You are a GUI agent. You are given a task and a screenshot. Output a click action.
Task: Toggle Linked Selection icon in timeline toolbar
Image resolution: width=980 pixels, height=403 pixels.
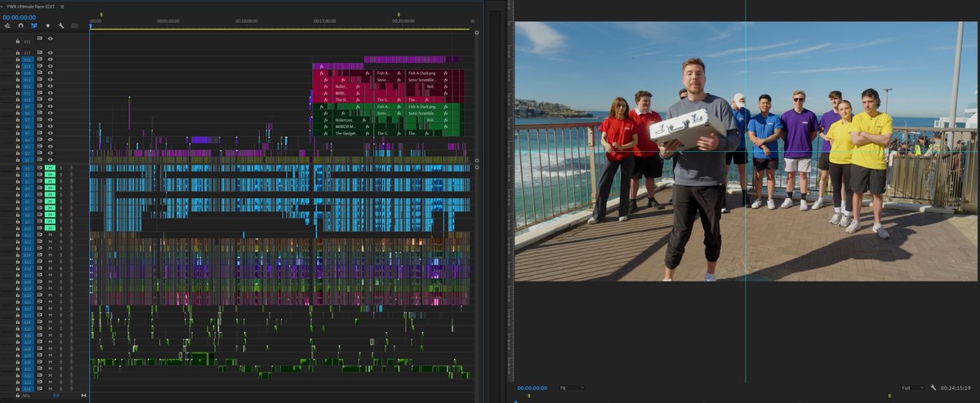pos(34,26)
